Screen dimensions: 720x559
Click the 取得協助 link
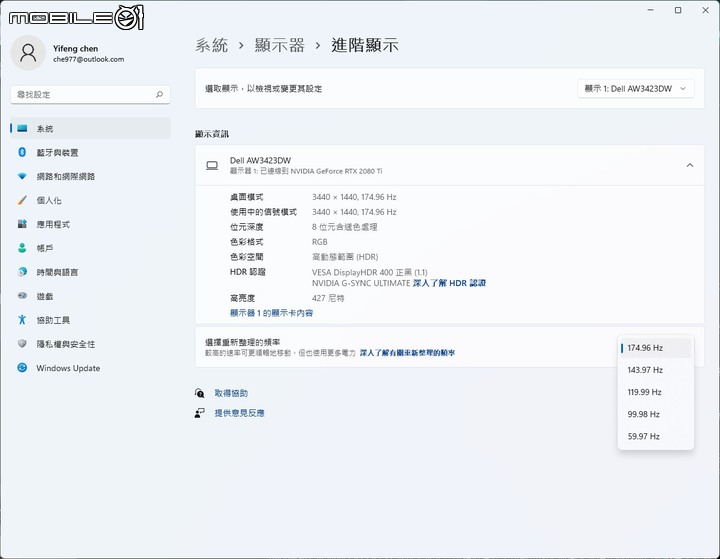tap(231, 393)
